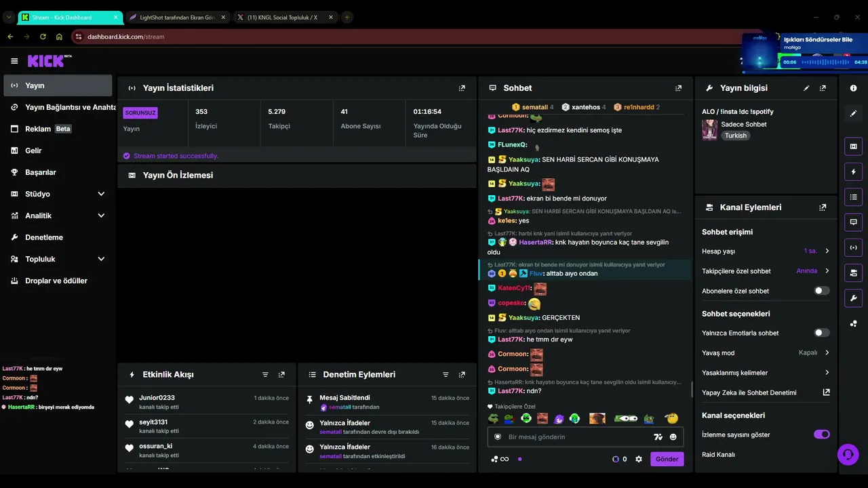Image resolution: width=868 pixels, height=488 pixels.
Task: Click the Sadece Sohbet category thumbnail
Action: click(710, 129)
